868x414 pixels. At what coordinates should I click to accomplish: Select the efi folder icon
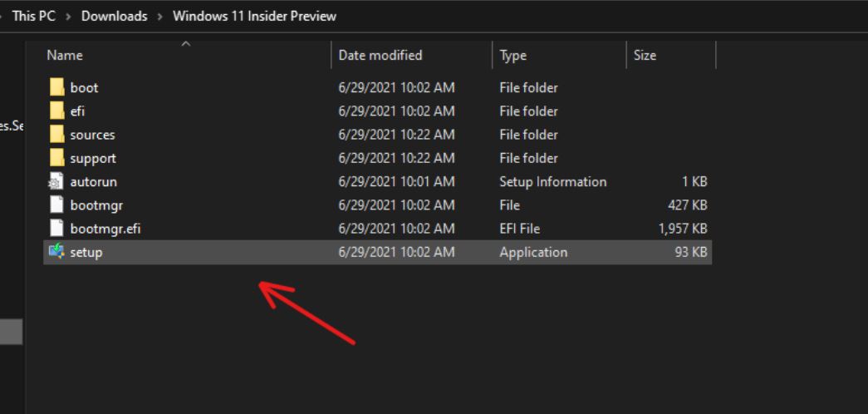(x=57, y=111)
